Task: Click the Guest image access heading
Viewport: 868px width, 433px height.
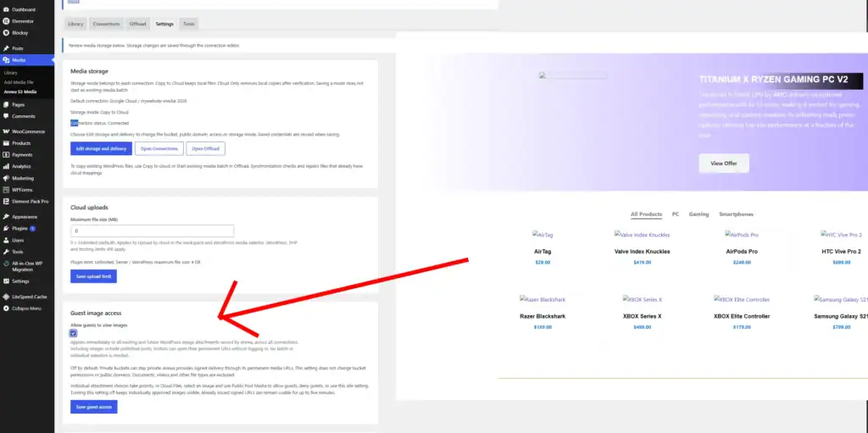Action: click(96, 313)
